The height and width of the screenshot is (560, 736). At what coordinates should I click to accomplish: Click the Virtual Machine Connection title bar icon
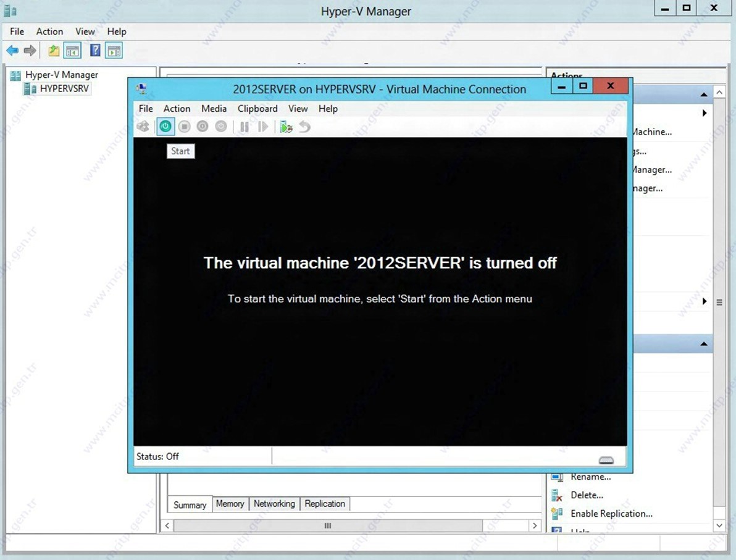pyautogui.click(x=141, y=88)
